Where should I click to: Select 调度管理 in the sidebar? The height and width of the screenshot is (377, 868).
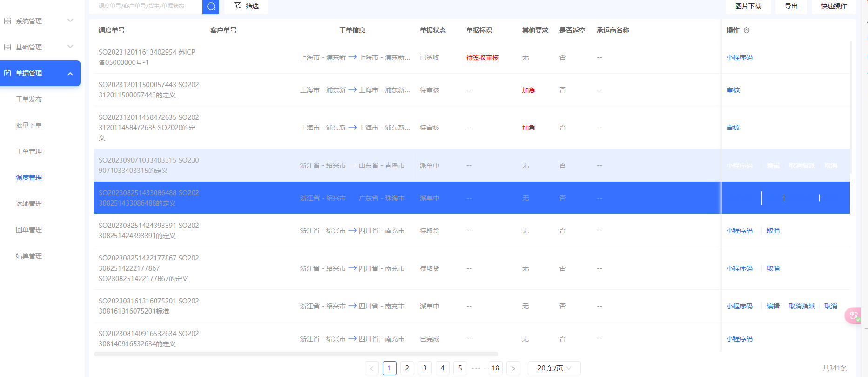[29, 178]
